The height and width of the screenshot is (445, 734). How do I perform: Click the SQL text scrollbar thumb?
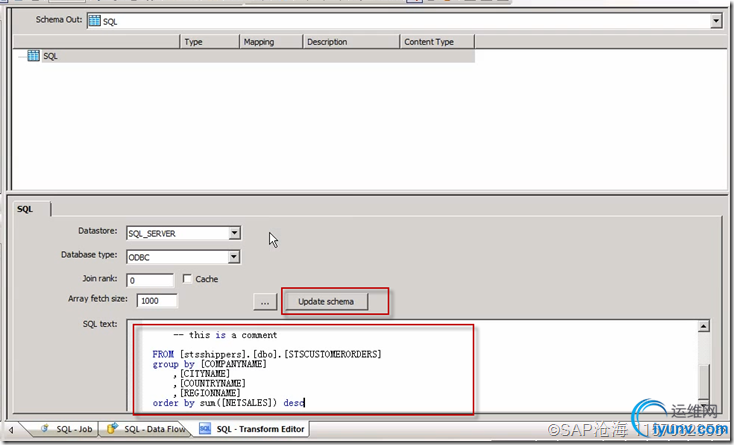pyautogui.click(x=704, y=381)
